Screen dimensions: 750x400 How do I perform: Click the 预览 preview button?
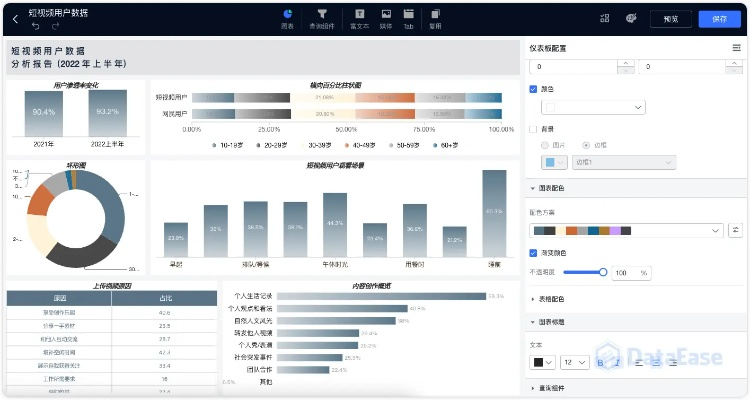point(670,18)
